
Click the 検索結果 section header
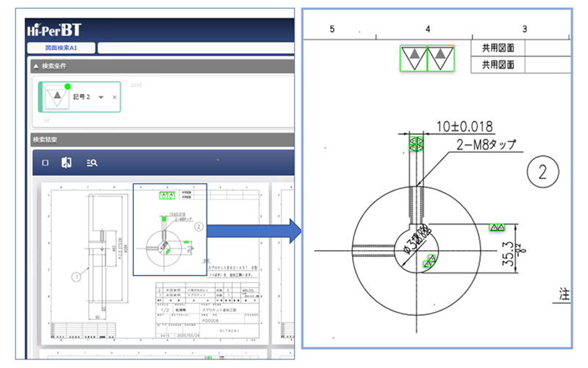[x=44, y=139]
